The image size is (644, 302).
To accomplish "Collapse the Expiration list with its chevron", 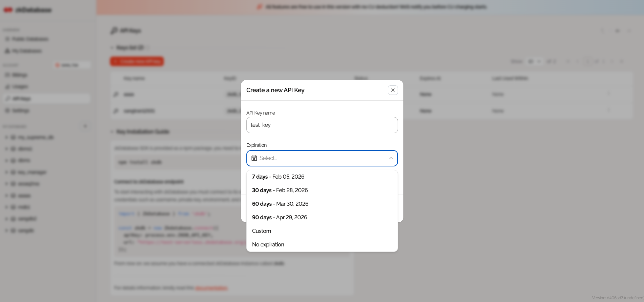I will pyautogui.click(x=391, y=158).
